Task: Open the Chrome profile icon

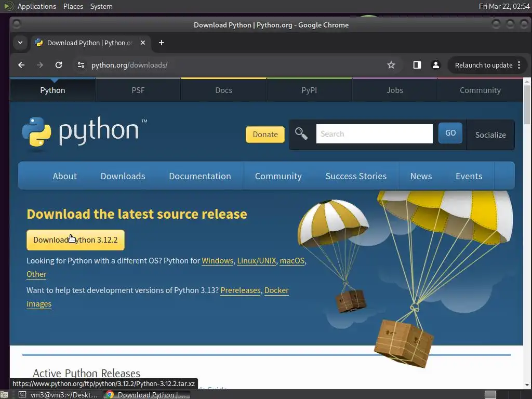Action: pos(436,65)
